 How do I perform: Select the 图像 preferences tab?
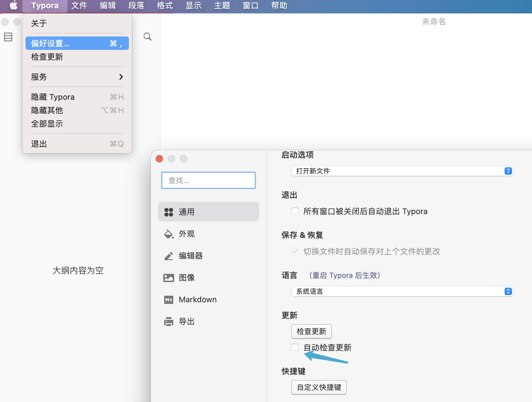click(209, 278)
